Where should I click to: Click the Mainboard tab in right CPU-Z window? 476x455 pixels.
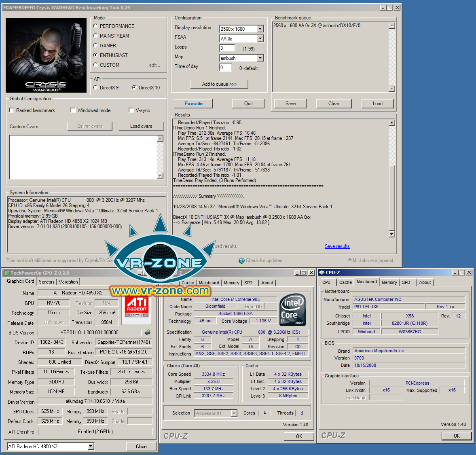point(366,281)
